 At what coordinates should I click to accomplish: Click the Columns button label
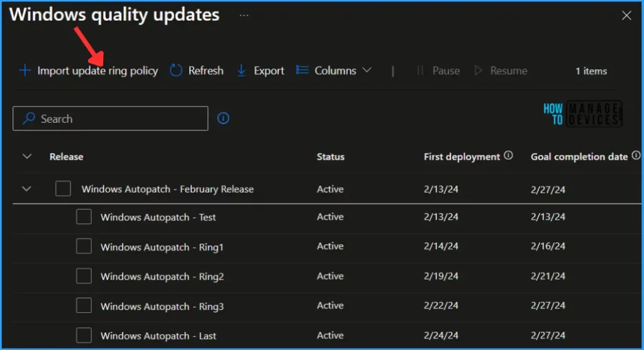(335, 71)
